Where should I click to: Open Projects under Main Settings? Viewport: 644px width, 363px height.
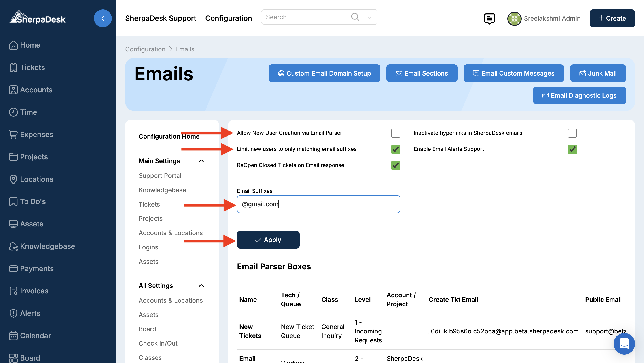tap(150, 219)
